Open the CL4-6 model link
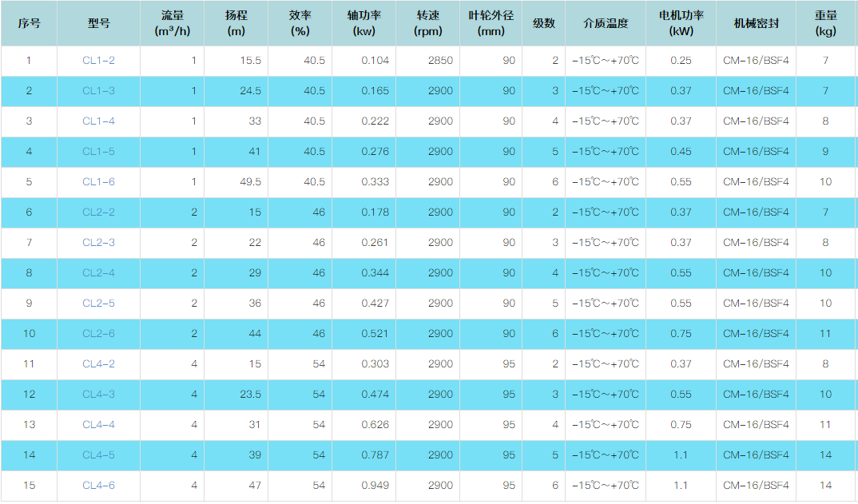Image resolution: width=858 pixels, height=504 pixels. pos(98,486)
